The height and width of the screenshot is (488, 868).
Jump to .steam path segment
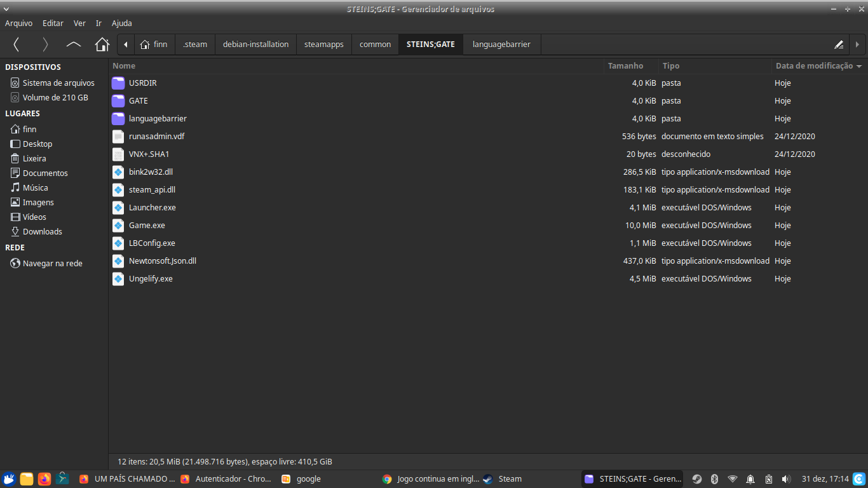(195, 44)
